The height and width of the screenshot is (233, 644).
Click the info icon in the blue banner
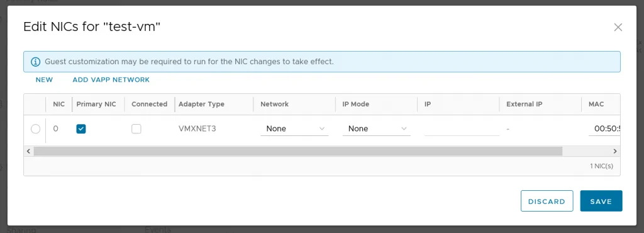(36, 62)
